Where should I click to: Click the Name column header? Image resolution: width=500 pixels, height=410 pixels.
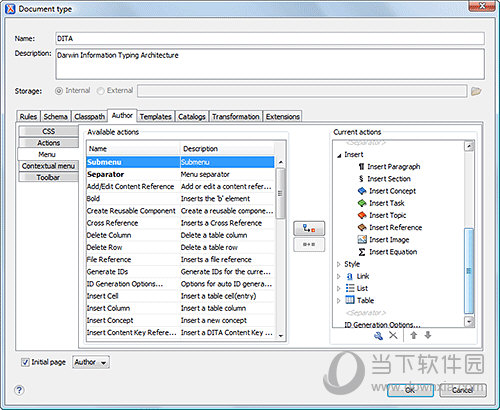point(133,149)
